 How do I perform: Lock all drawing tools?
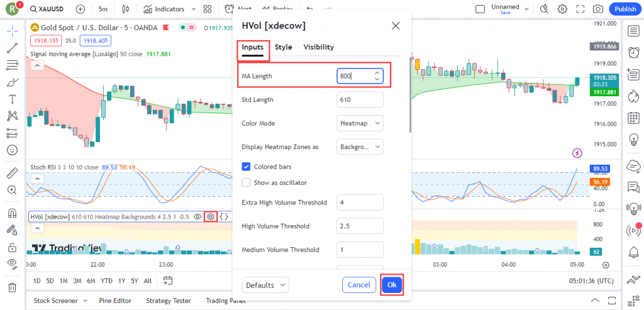pos(13,248)
